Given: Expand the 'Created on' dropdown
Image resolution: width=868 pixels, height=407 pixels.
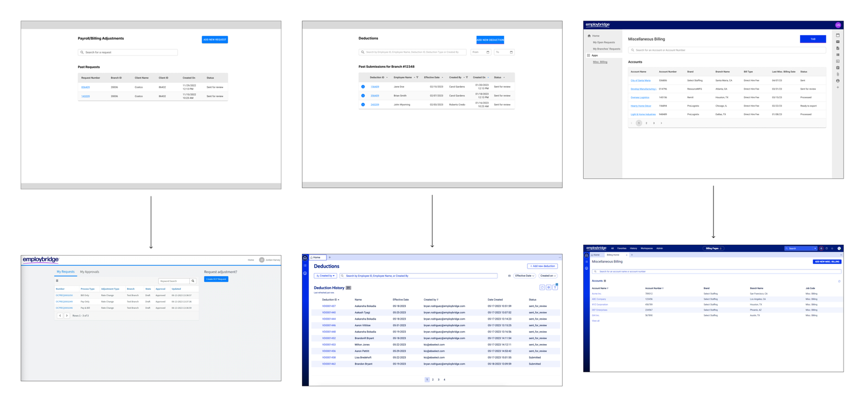Looking at the screenshot, I should coord(548,276).
